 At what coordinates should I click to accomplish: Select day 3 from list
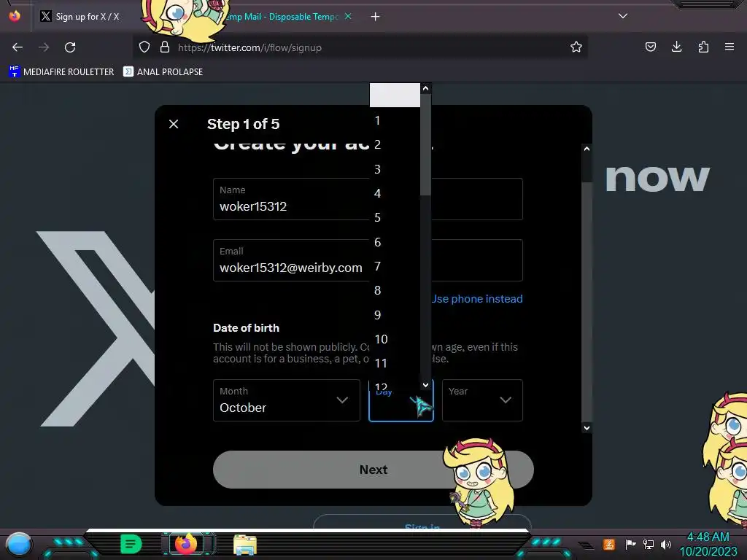click(395, 169)
